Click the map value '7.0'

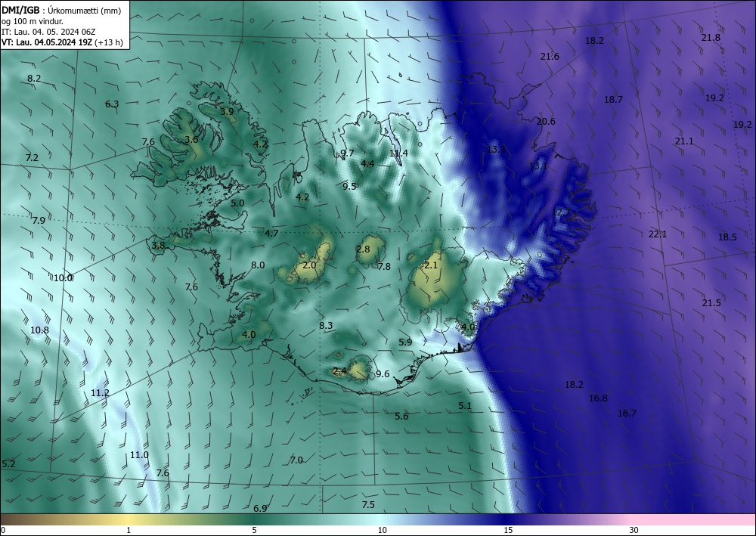point(296,460)
